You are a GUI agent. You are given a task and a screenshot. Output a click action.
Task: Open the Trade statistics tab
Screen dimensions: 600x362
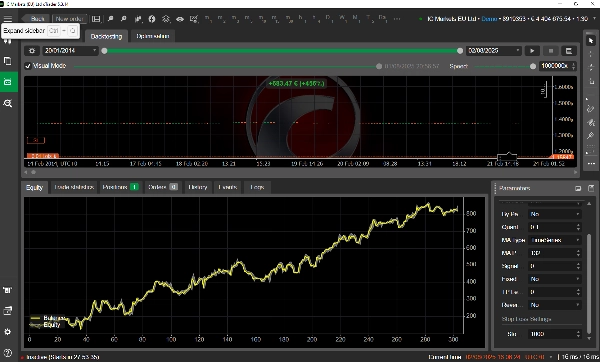[x=74, y=187]
